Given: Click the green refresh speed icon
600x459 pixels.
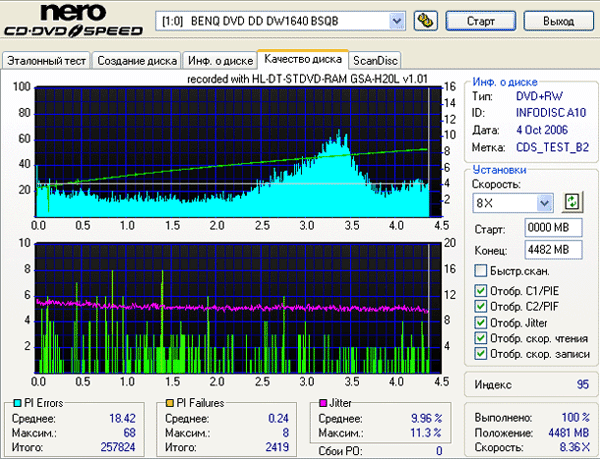Looking at the screenshot, I should 572,203.
